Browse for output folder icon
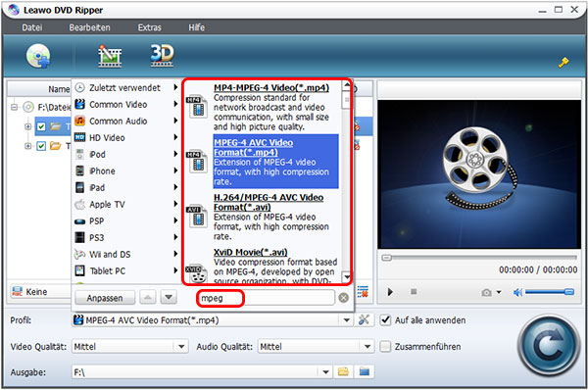Screen dimensions: 588x390 (343, 371)
